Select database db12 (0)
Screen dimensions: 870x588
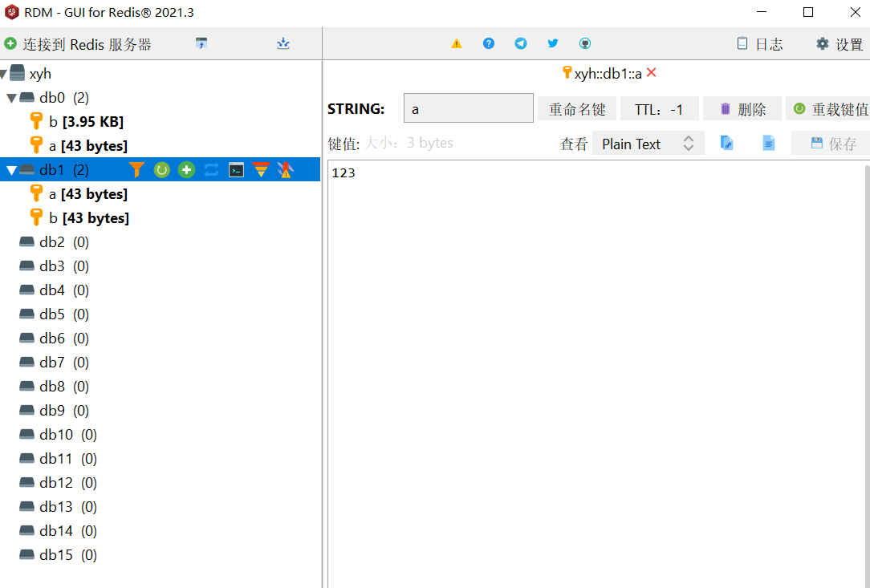[58, 483]
